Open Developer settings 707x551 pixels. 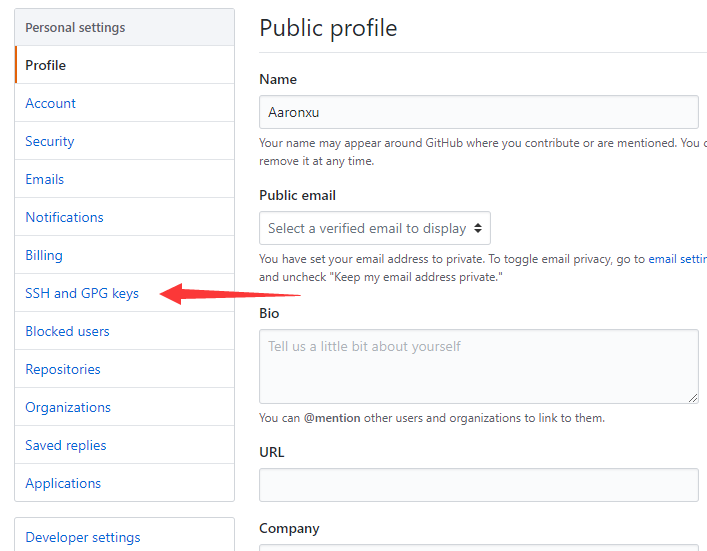point(83,537)
